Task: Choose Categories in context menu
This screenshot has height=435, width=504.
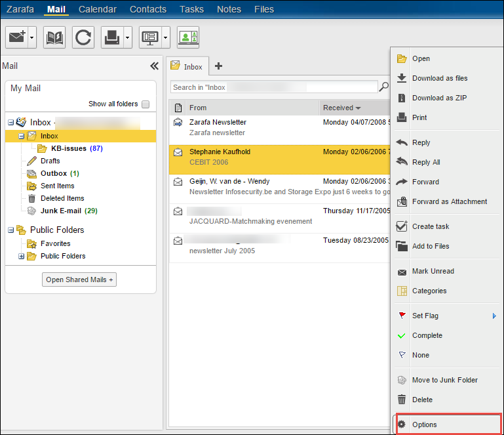Action: click(447, 291)
